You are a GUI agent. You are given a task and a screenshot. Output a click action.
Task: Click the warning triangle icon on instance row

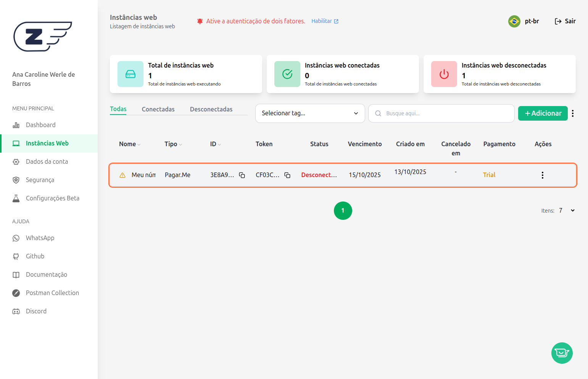click(122, 175)
